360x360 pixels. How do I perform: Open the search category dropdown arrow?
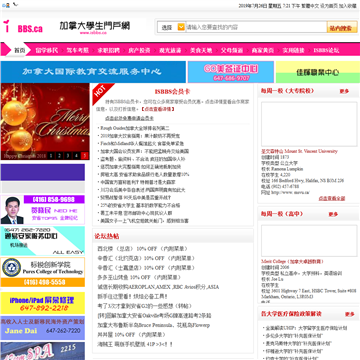point(181,27)
